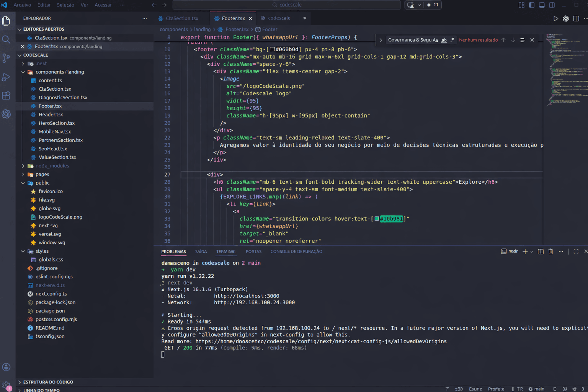This screenshot has height=392, width=588.
Task: Click the codescale command center search box
Action: coord(286,5)
